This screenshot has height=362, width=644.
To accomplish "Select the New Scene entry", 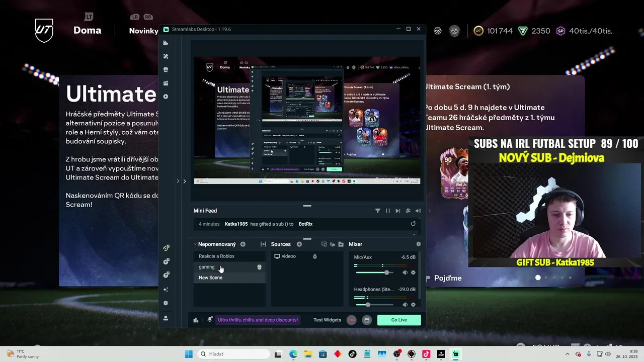I will pyautogui.click(x=230, y=278).
